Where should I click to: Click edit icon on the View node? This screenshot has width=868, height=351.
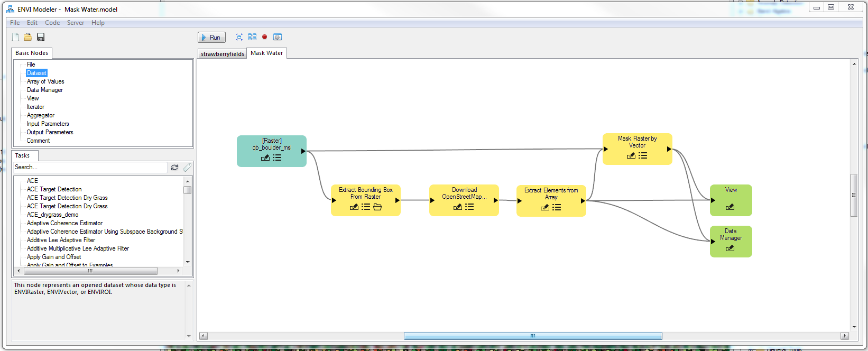pyautogui.click(x=730, y=207)
